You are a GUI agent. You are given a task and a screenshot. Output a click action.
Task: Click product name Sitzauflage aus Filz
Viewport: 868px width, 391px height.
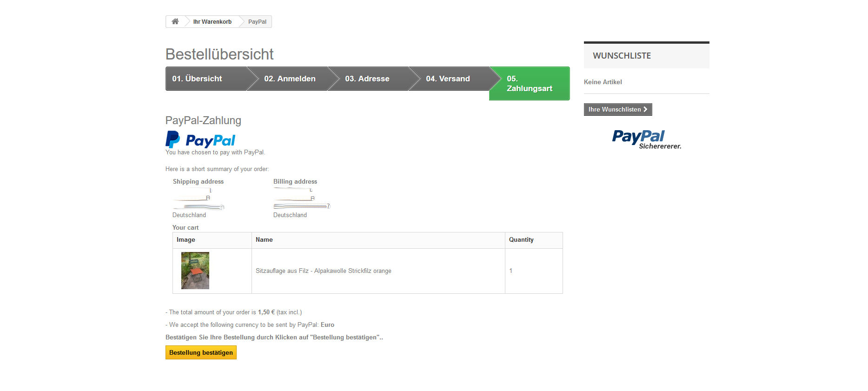pos(324,271)
